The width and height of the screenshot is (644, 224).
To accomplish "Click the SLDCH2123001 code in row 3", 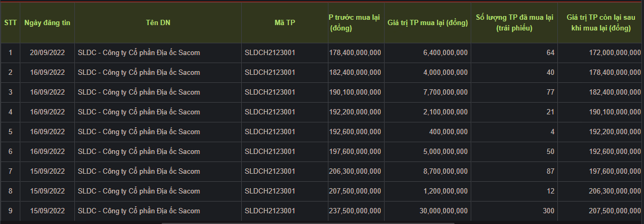I will tap(270, 92).
